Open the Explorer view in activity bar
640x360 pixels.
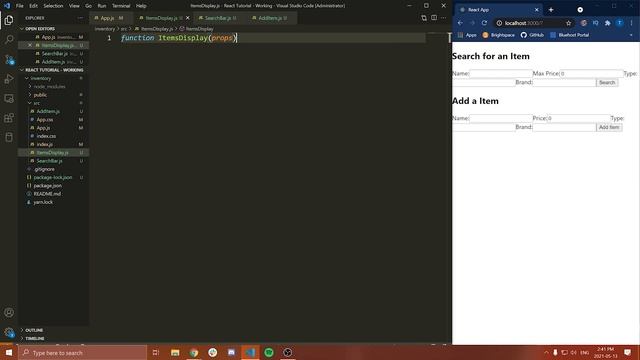tap(9, 20)
